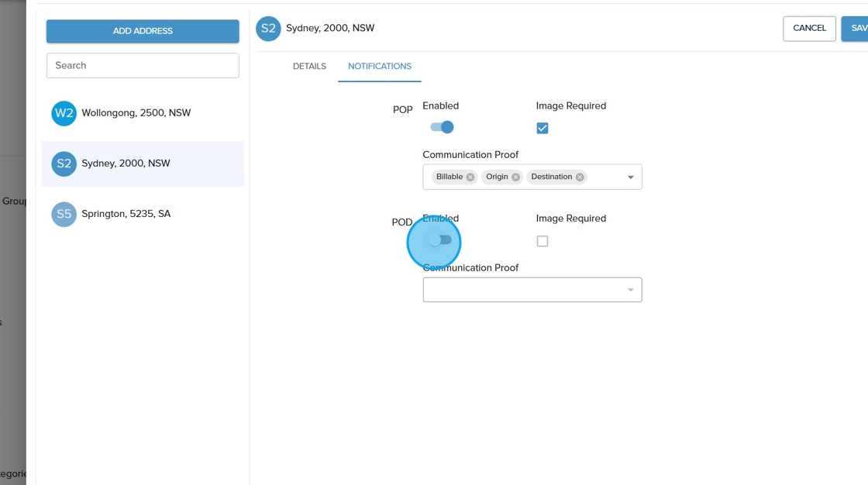Disable the POP Enabled toggle
Screen dimensions: 868x485
[442, 127]
